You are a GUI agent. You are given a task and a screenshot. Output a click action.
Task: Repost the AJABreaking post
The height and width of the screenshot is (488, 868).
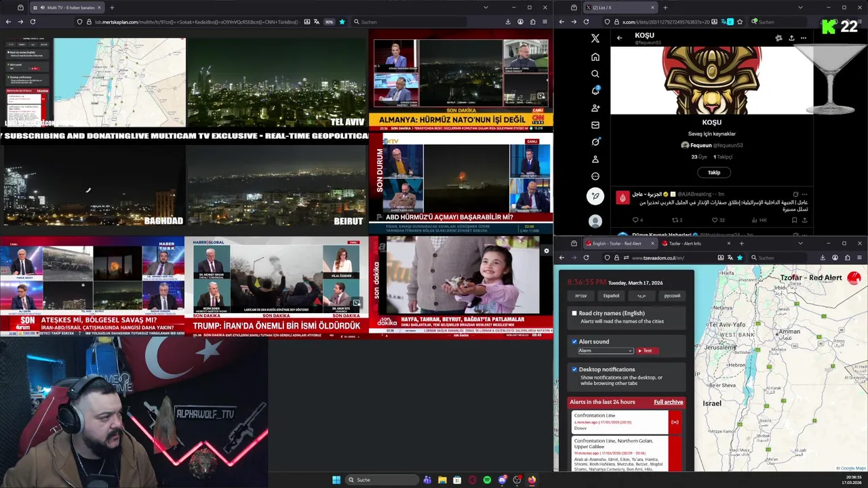675,220
